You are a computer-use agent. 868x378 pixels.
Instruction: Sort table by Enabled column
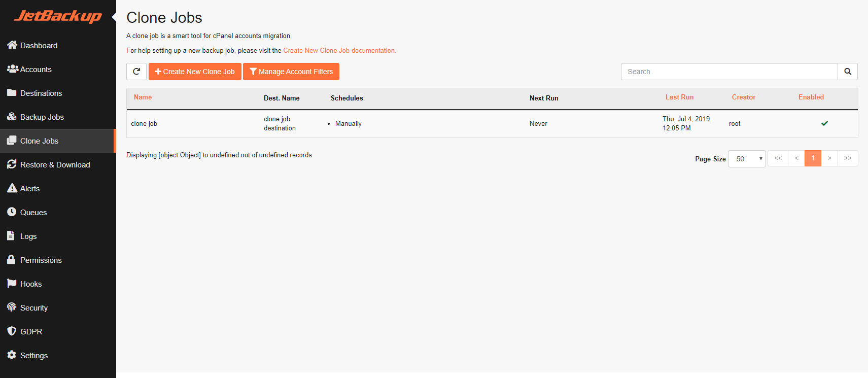coord(811,97)
